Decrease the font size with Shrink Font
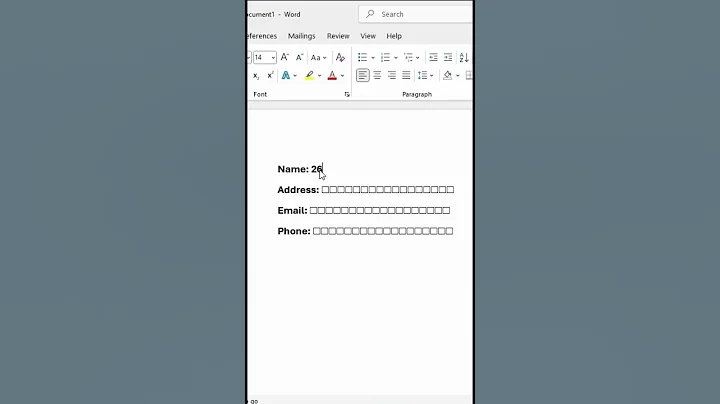Image resolution: width=720 pixels, height=404 pixels. tap(299, 57)
